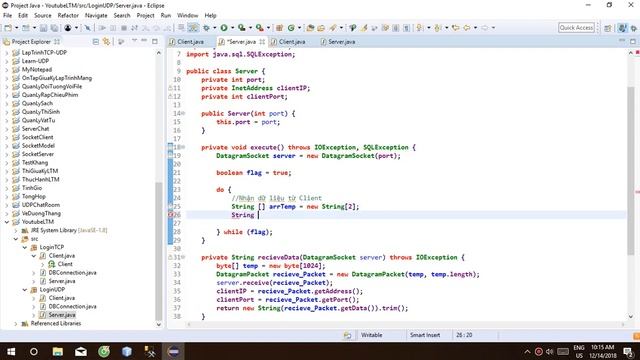The width and height of the screenshot is (640, 360).
Task: Open the File menu
Action: (8, 16)
